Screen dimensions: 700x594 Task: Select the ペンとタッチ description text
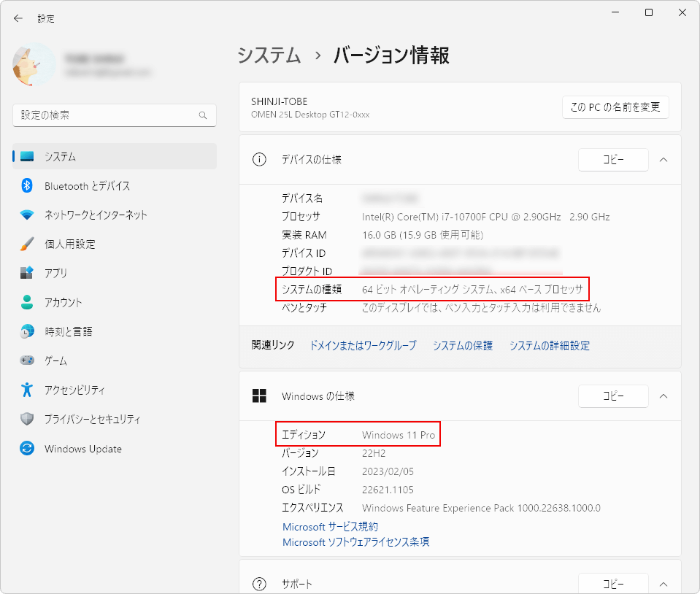(481, 307)
